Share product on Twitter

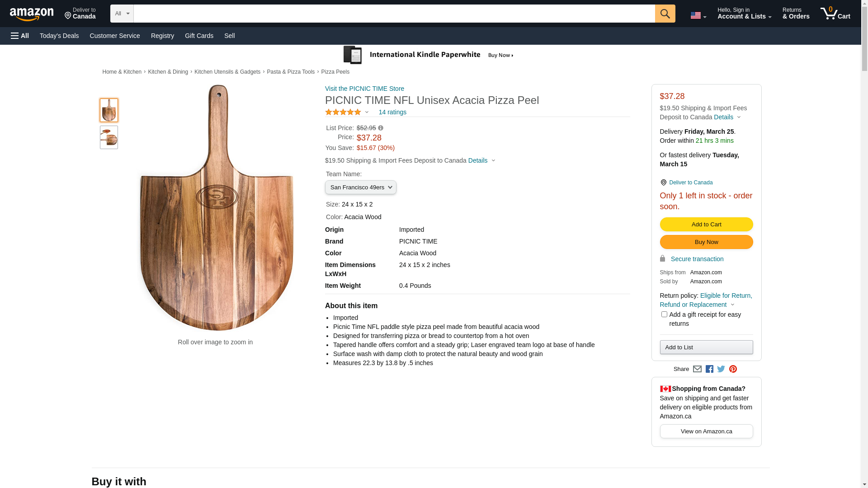pyautogui.click(x=721, y=369)
